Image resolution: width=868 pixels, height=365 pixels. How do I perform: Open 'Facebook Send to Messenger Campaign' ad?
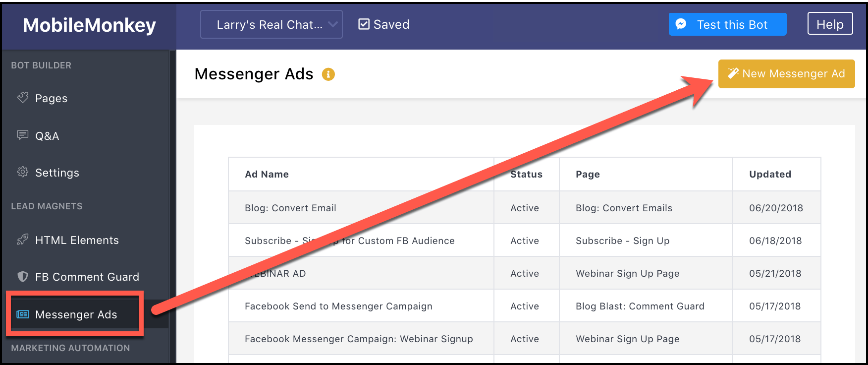tap(338, 306)
